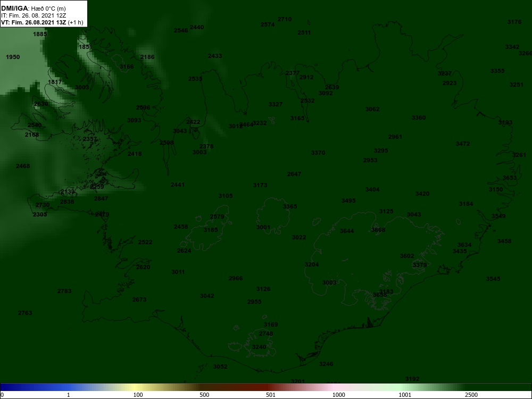Select the map value 1885
The height and width of the screenshot is (399, 532).
[40, 34]
